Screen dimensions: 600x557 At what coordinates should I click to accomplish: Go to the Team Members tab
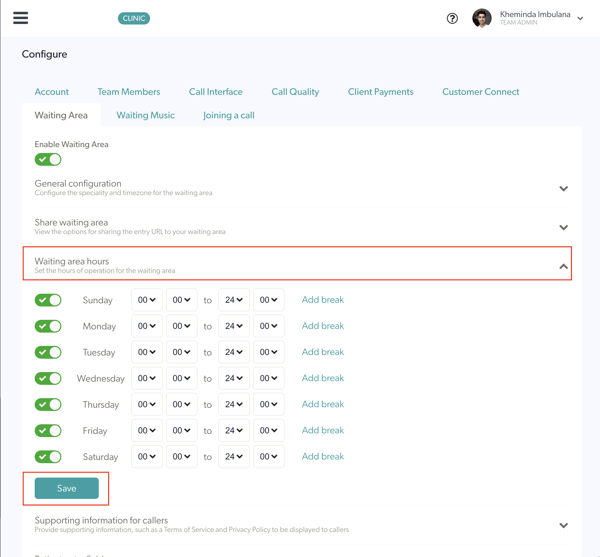129,92
